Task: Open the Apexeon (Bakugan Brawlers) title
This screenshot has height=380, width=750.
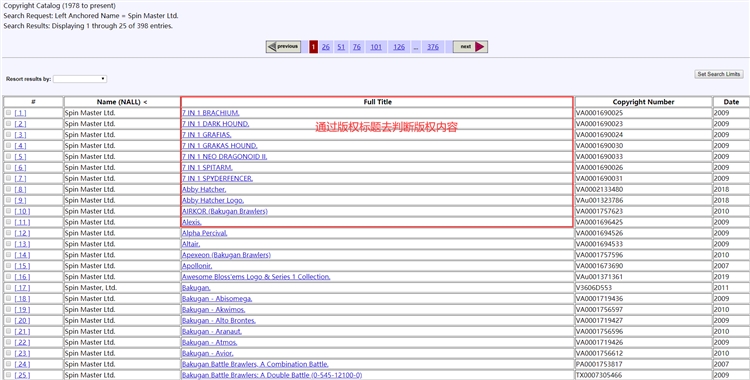Action: [x=226, y=255]
